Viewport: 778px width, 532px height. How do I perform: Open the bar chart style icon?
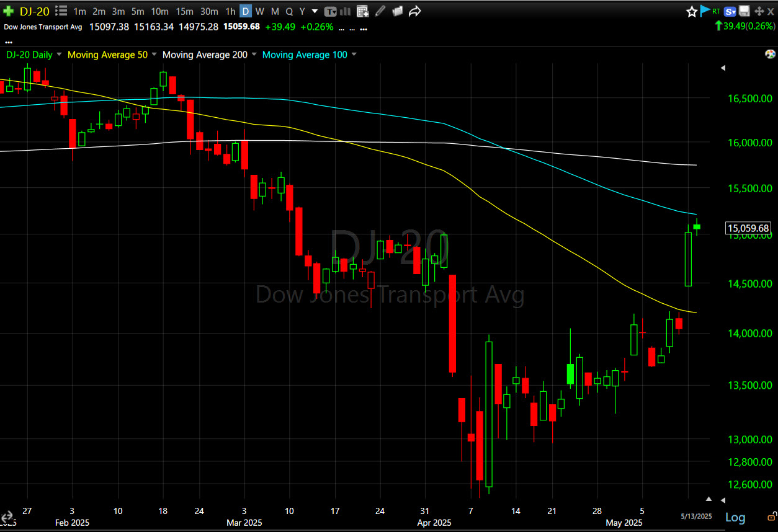[347, 11]
